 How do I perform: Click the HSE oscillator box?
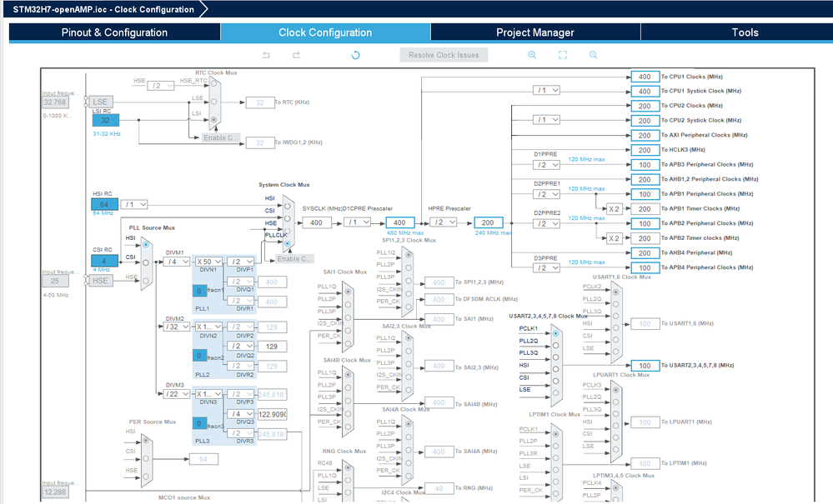(100, 281)
